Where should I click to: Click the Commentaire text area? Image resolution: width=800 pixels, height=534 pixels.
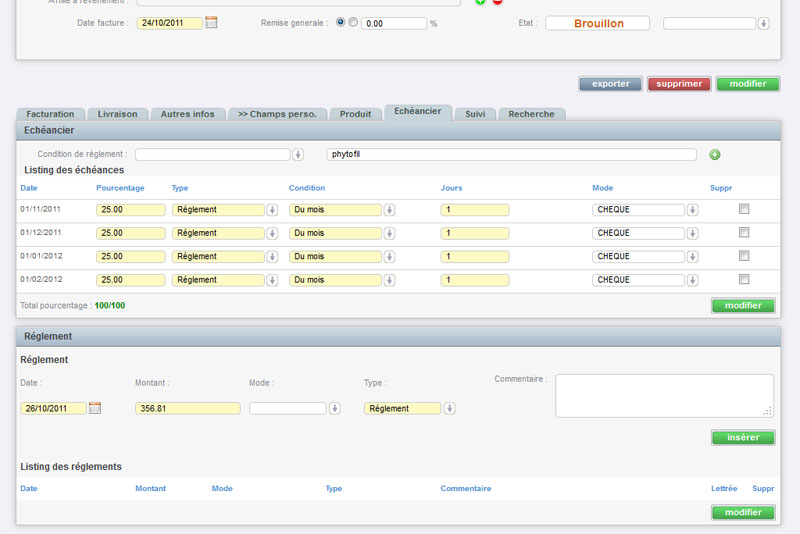coord(664,396)
